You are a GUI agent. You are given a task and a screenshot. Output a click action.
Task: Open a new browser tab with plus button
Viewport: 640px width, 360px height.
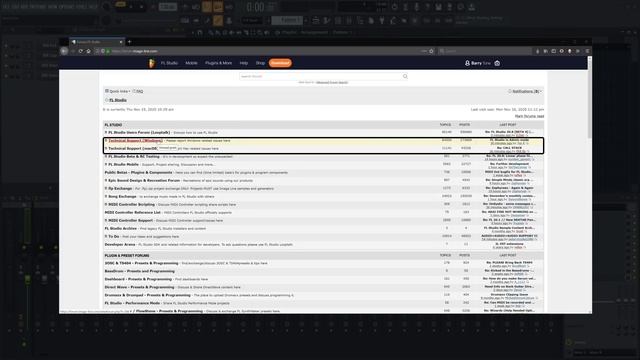129,42
